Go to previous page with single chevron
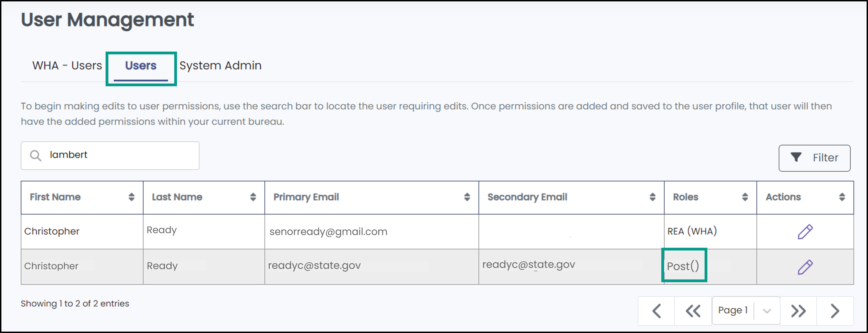Image resolution: width=868 pixels, height=333 pixels. (x=656, y=311)
